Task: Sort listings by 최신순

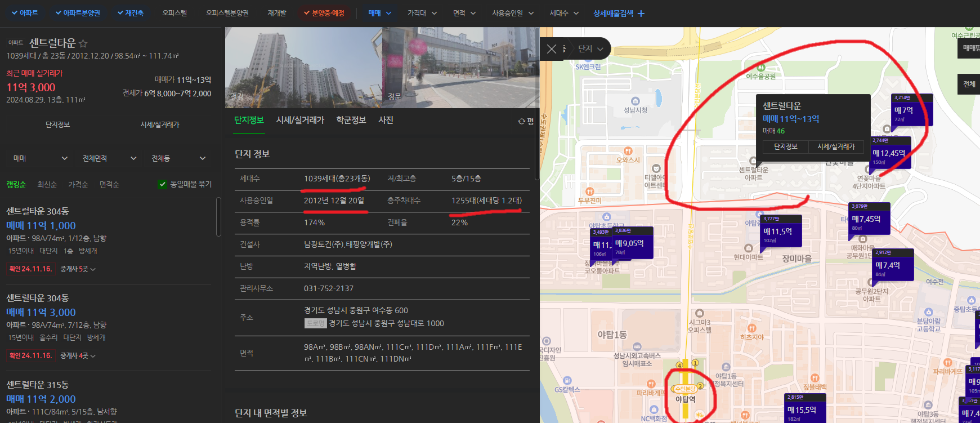Action: pos(47,185)
